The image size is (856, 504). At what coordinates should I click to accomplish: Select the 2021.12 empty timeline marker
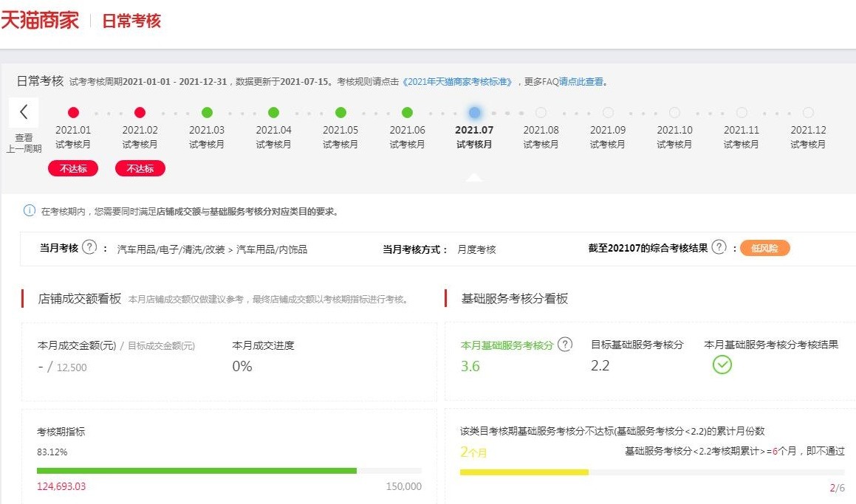point(808,113)
